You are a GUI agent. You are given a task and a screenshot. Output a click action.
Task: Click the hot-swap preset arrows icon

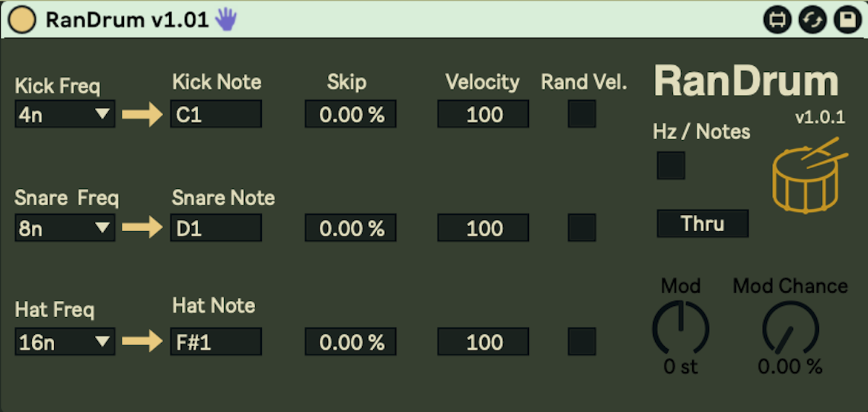(812, 20)
